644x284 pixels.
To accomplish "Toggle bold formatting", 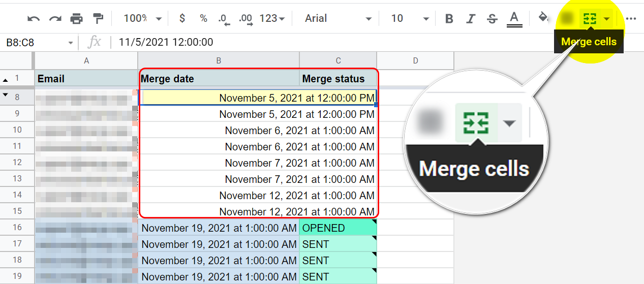I will 449,19.
